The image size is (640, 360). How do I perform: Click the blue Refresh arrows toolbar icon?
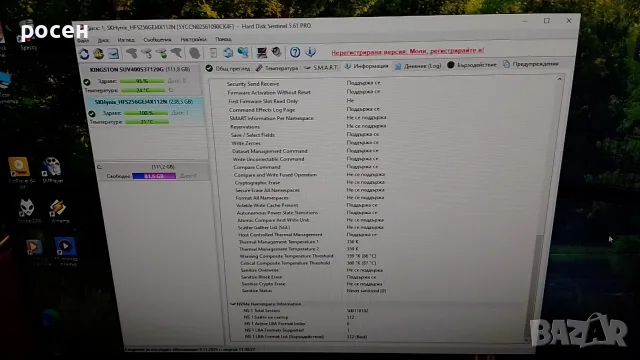(84, 54)
